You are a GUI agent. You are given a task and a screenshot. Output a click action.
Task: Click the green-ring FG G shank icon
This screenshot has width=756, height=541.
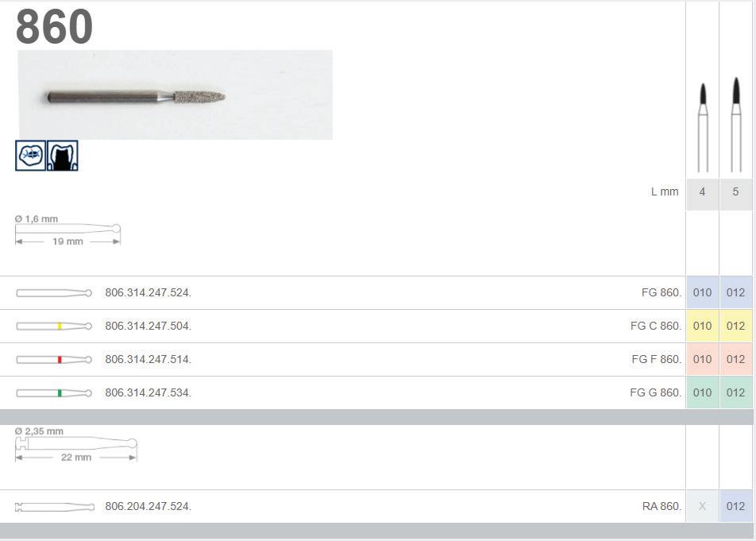(x=54, y=393)
